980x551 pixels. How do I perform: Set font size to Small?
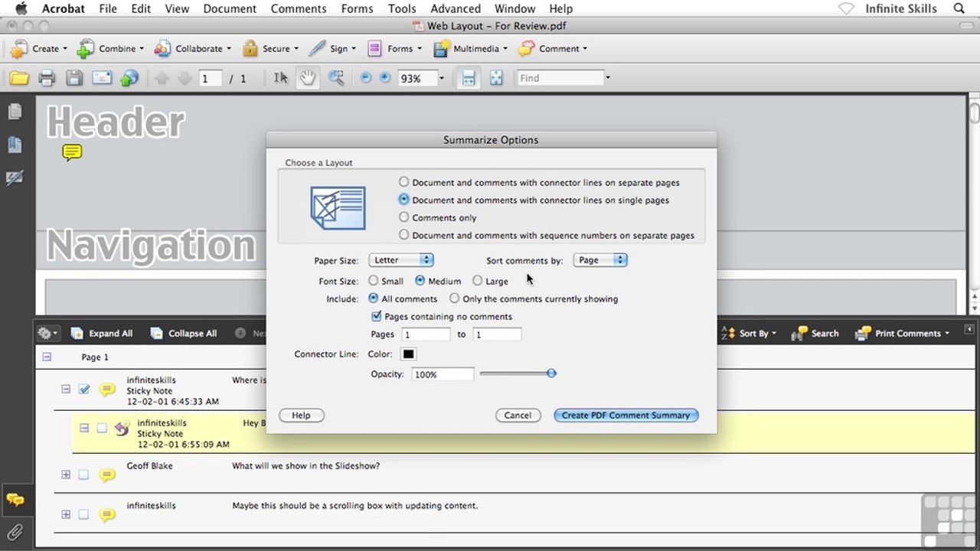click(x=373, y=281)
